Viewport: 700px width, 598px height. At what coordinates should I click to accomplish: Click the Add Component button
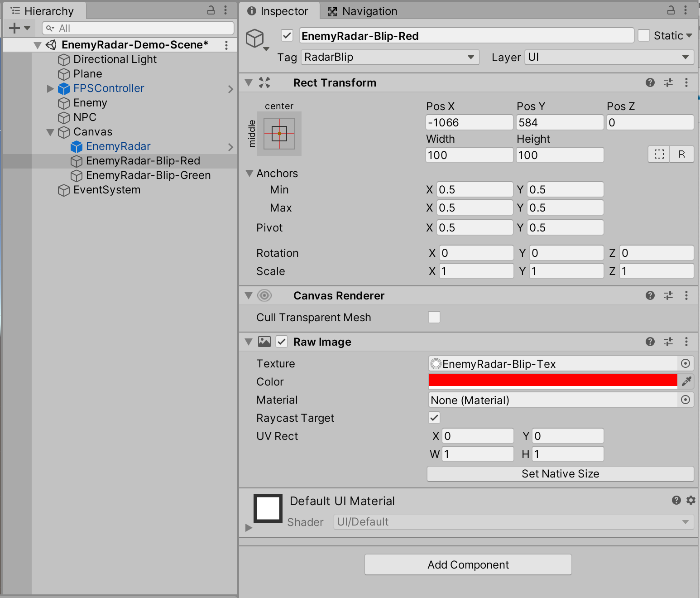click(x=468, y=564)
